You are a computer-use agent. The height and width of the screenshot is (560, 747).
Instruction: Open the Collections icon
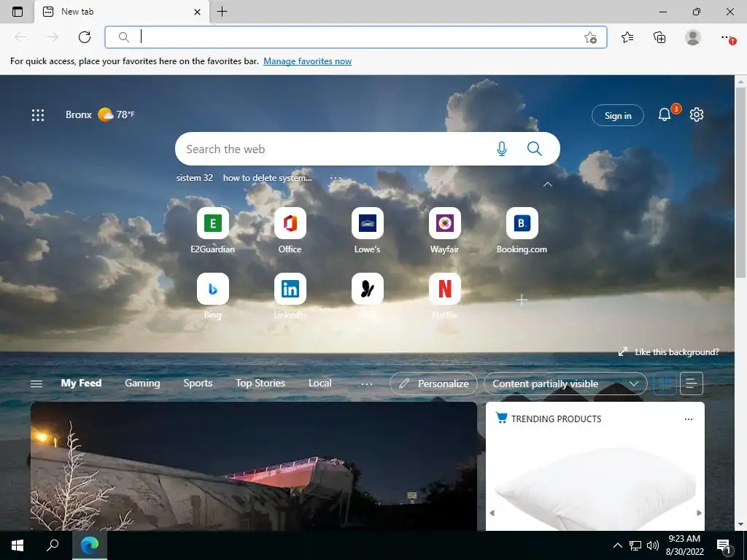tap(659, 37)
